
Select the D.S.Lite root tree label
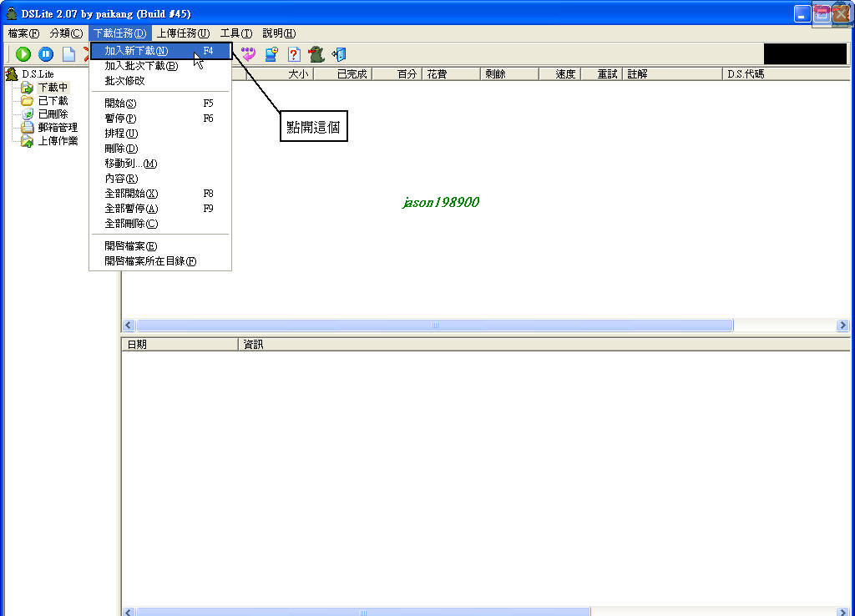pyautogui.click(x=38, y=74)
